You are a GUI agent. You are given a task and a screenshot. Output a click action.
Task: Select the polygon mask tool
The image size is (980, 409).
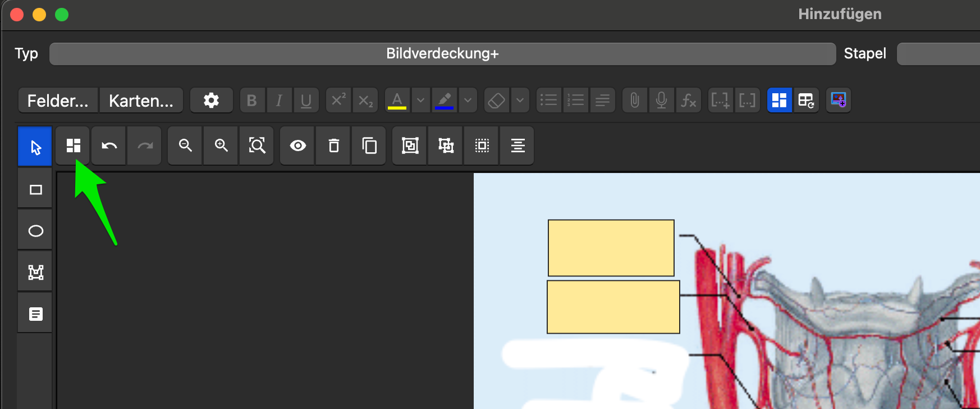(x=35, y=272)
